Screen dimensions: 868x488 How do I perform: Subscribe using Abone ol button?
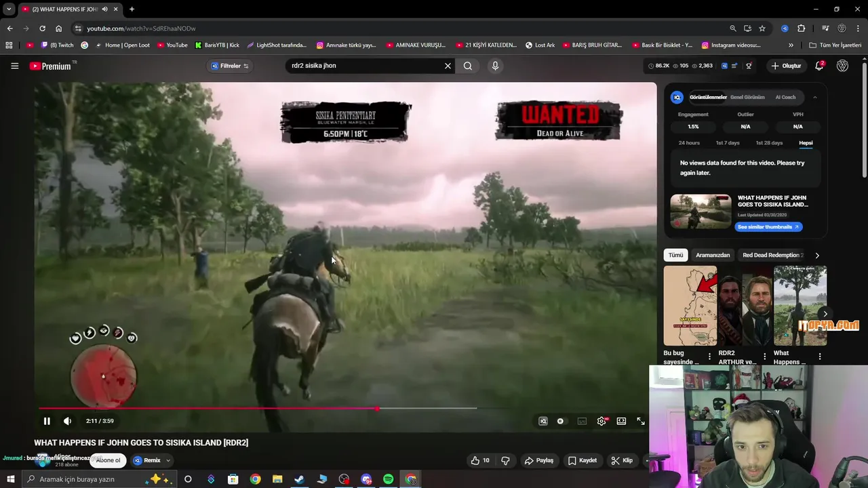click(108, 460)
